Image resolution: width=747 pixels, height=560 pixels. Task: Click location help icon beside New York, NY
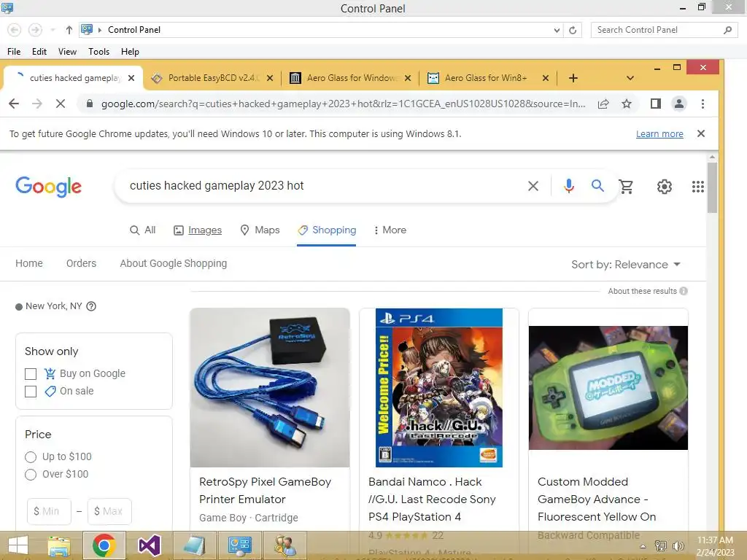pyautogui.click(x=91, y=306)
